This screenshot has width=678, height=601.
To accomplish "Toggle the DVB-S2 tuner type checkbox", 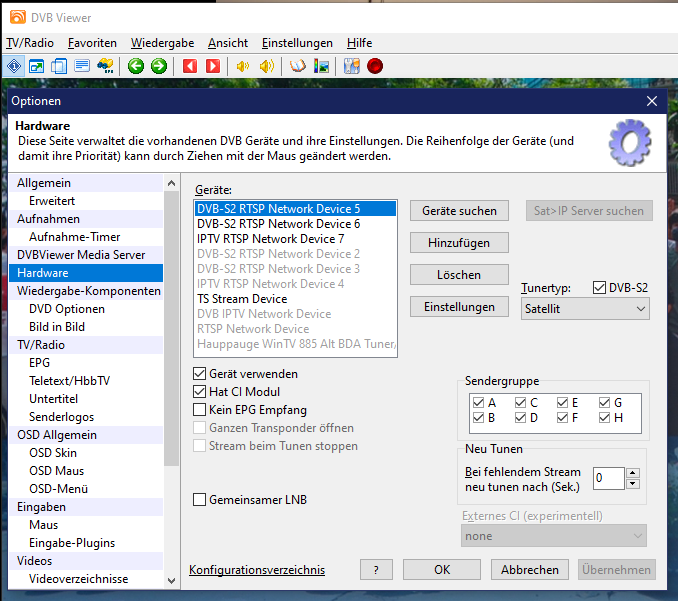I will (599, 288).
